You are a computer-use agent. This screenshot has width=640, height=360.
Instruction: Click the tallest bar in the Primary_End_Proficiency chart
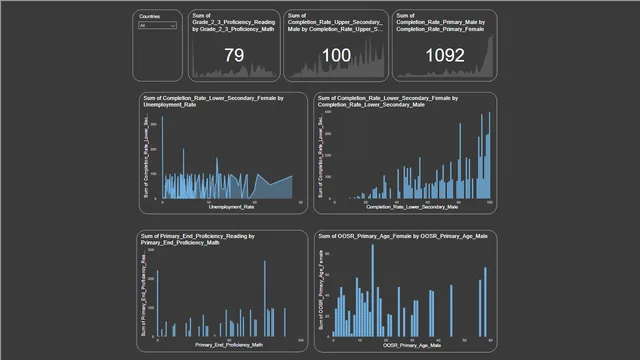265,299
